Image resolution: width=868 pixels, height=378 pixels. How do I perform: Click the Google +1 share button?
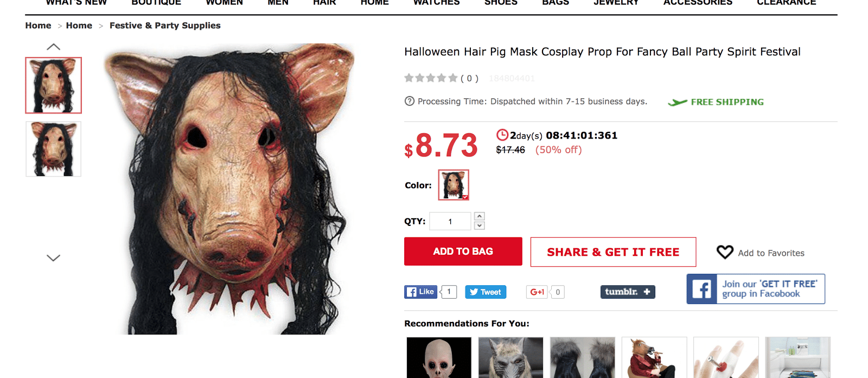coord(537,292)
